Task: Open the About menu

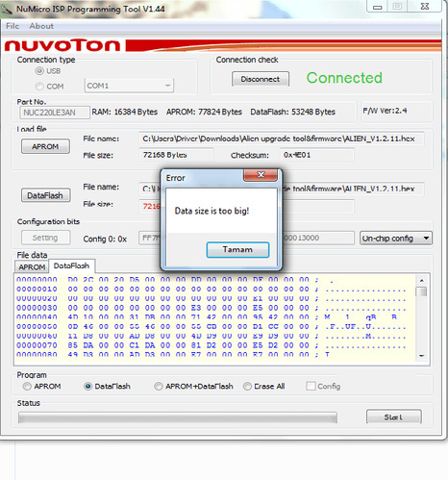Action: point(41,26)
